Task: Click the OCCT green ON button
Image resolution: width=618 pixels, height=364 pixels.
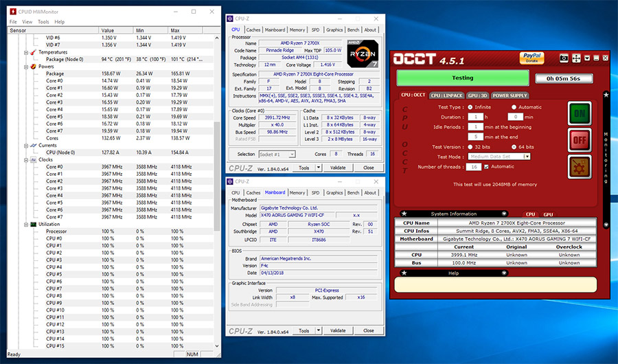Action: click(x=580, y=113)
